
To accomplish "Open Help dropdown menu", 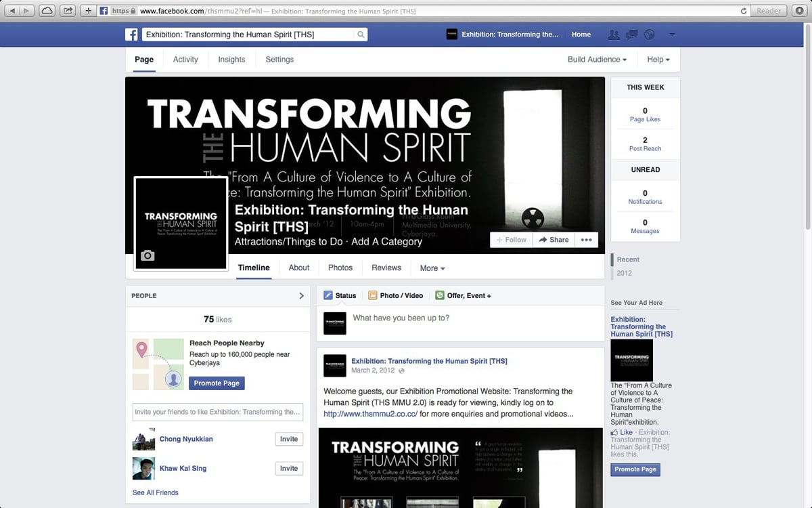I will [x=658, y=60].
